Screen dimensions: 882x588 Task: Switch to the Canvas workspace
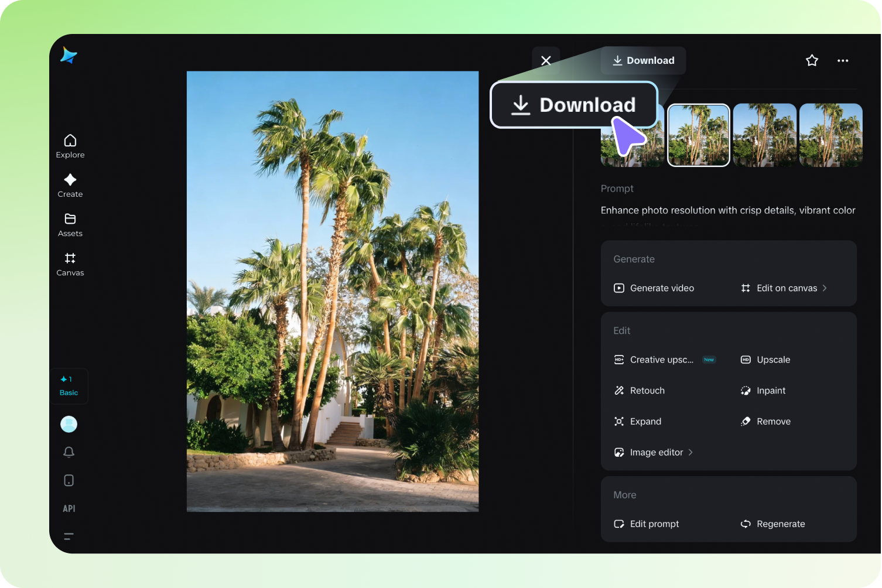coord(70,264)
